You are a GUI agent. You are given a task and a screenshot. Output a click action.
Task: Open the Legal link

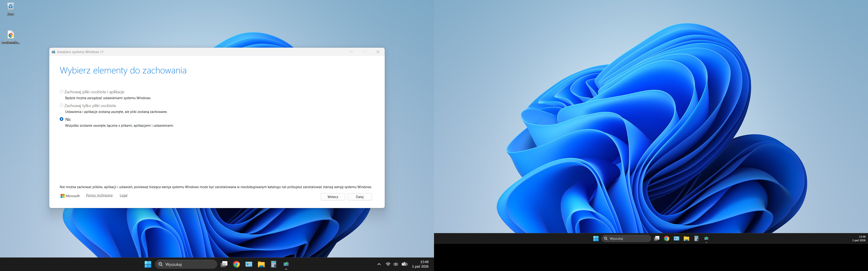(x=123, y=195)
